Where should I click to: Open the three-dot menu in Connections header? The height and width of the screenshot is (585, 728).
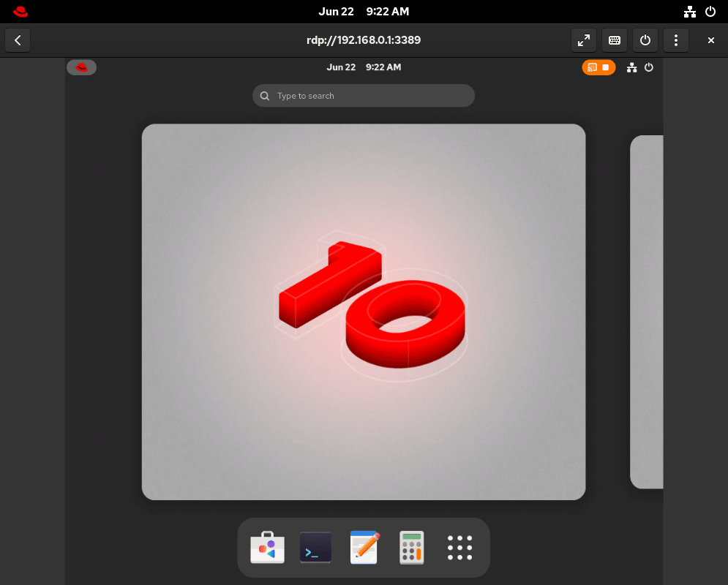[x=675, y=40]
